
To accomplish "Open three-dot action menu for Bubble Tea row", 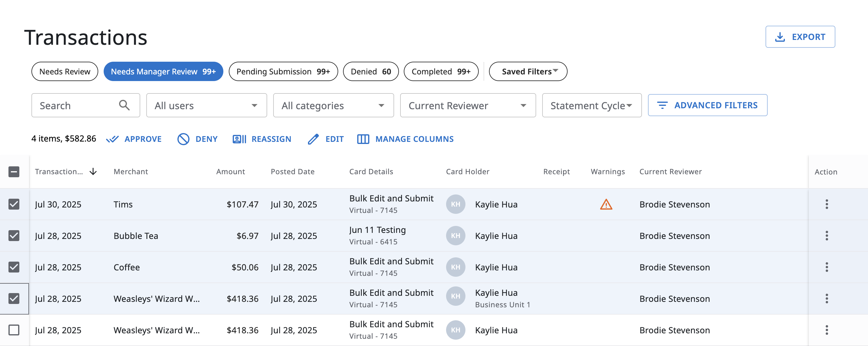I will tap(826, 236).
